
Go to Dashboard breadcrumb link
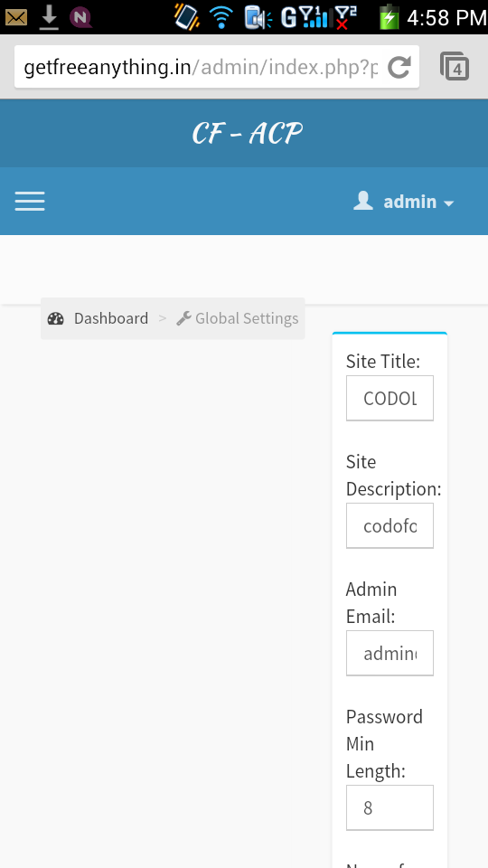[x=111, y=318]
